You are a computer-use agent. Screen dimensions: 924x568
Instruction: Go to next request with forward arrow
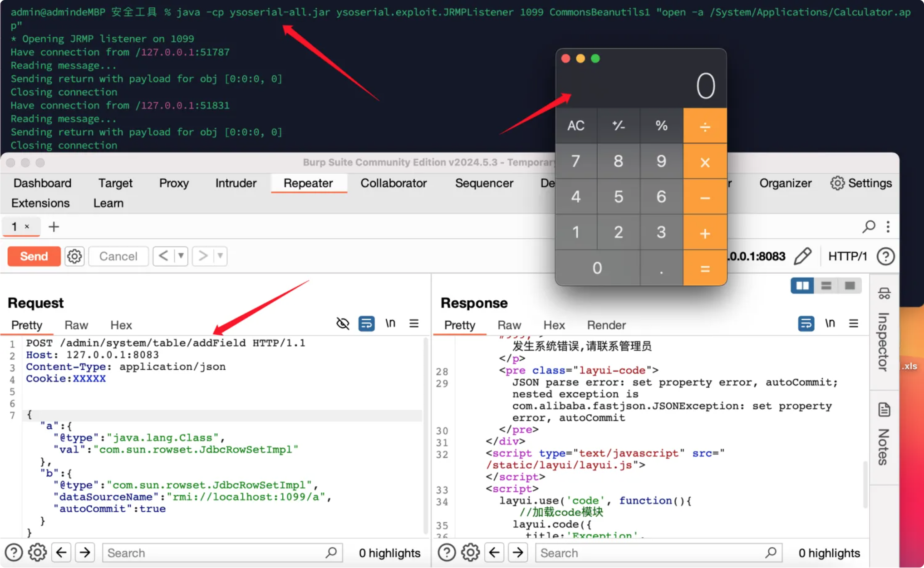[x=203, y=256]
